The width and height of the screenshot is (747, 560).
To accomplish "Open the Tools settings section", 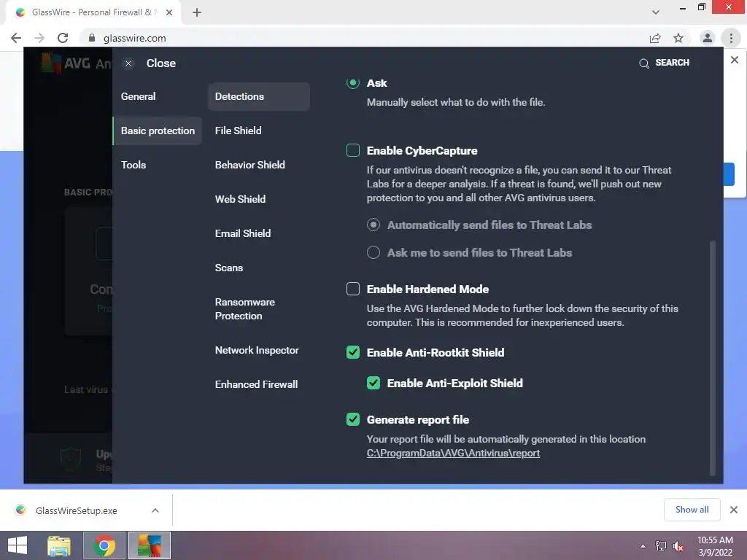I will point(133,165).
